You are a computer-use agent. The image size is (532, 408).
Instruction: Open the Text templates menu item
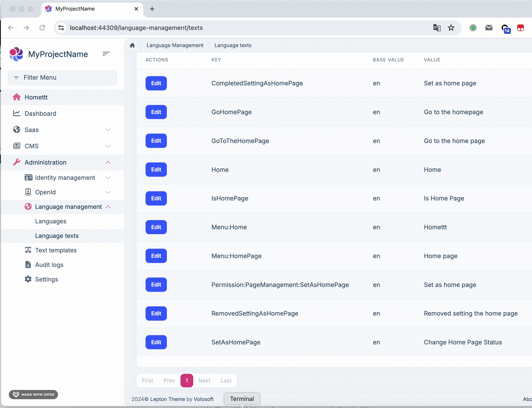[x=56, y=250]
